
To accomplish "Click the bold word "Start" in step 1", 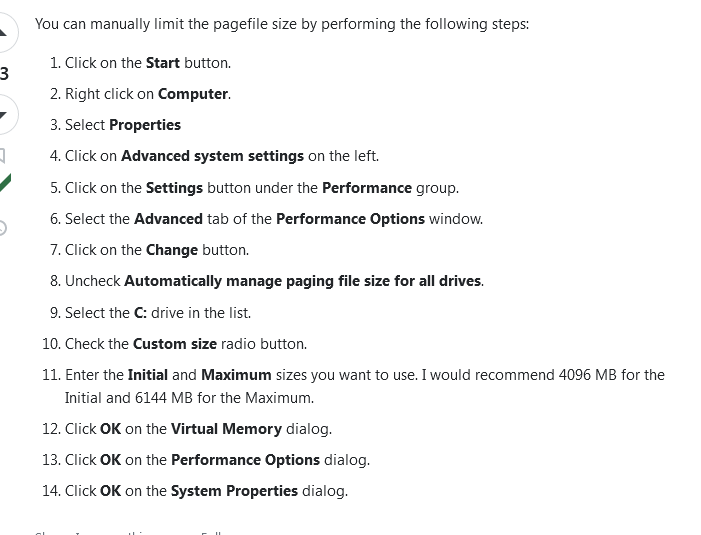I will (x=162, y=63).
